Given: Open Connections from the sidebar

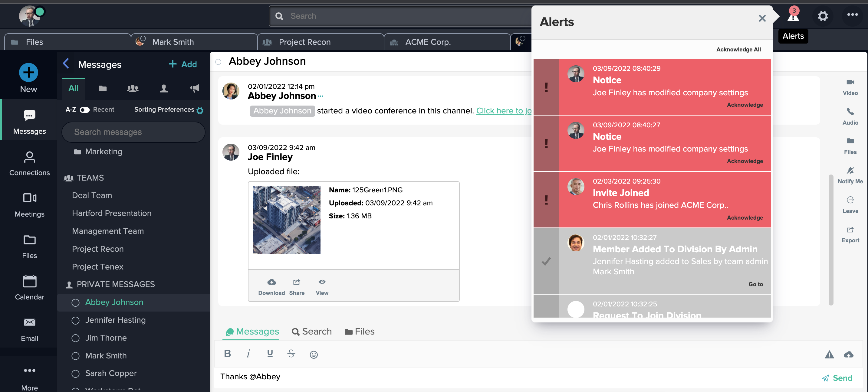Looking at the screenshot, I should pyautogui.click(x=29, y=164).
